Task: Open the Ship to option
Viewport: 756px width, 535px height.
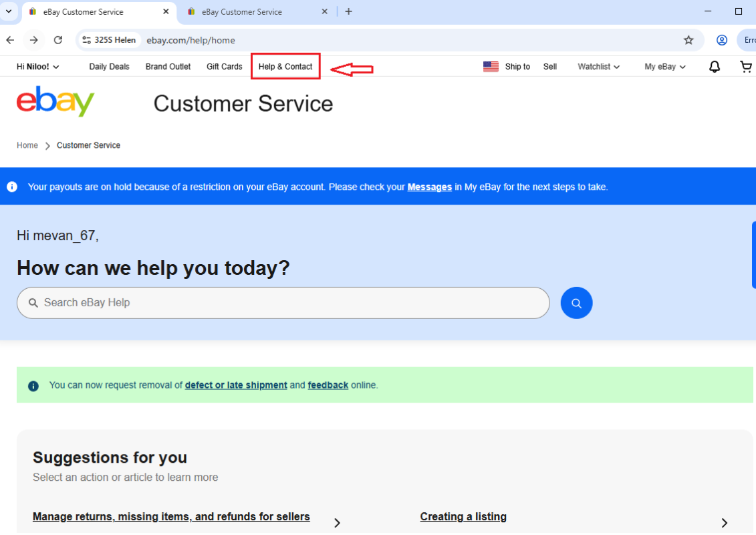Action: [x=517, y=67]
